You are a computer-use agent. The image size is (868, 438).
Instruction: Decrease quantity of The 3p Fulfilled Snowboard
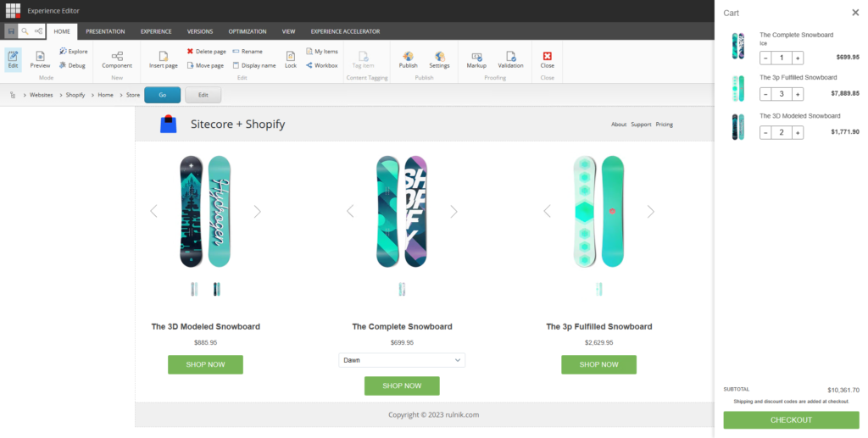pos(765,94)
